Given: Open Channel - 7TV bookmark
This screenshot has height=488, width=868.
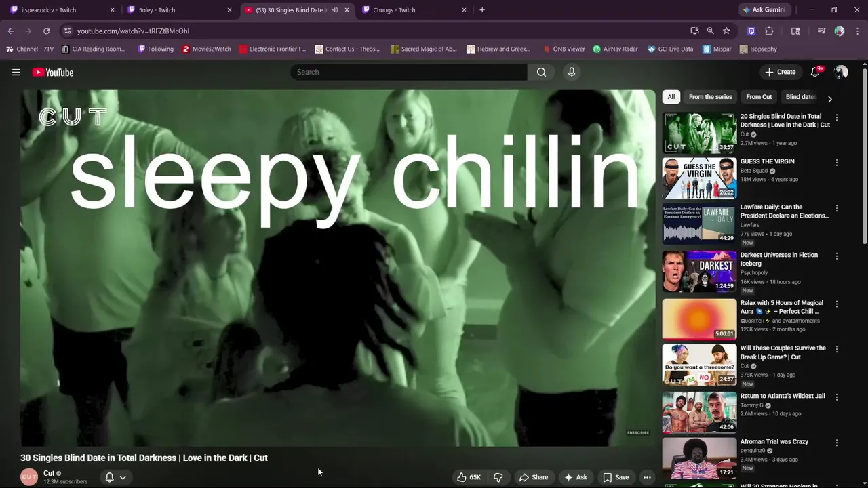Looking at the screenshot, I should tap(30, 49).
